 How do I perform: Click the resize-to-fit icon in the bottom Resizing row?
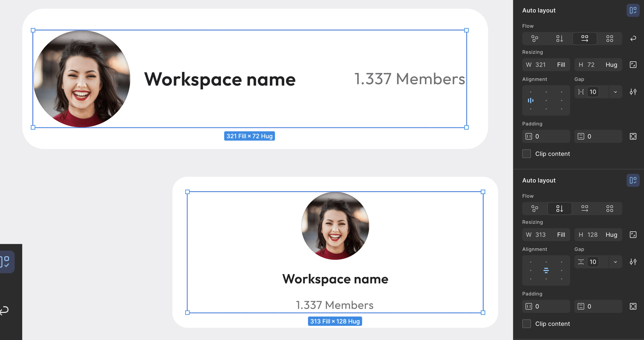(633, 235)
